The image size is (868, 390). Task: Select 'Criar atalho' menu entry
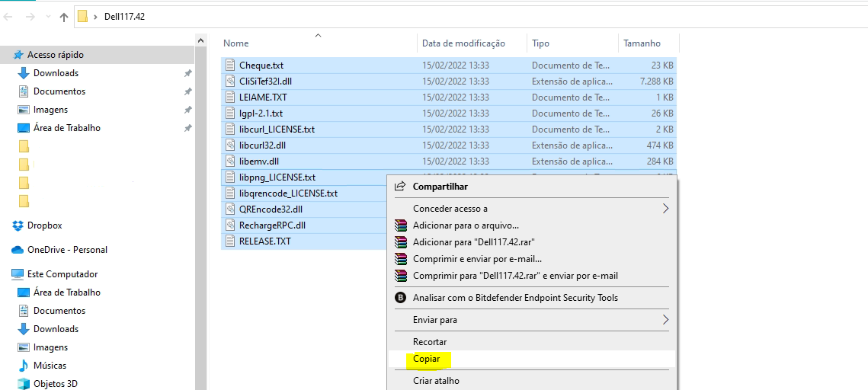point(436,381)
